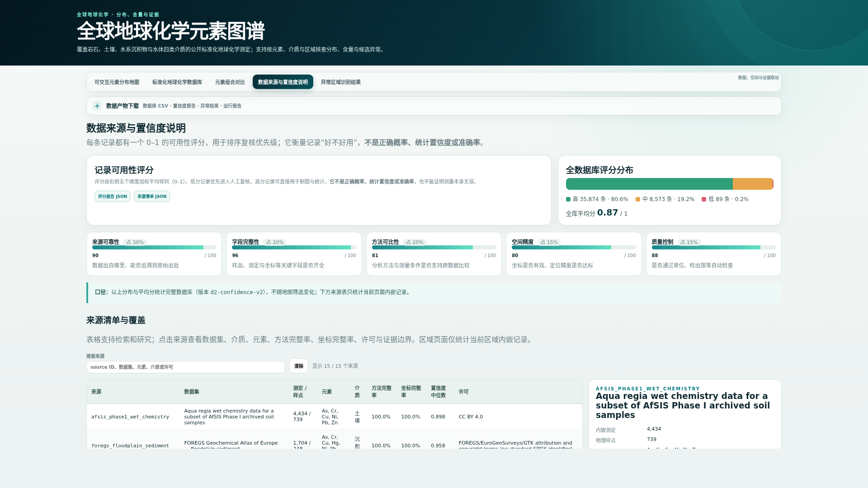Screen dimensions: 868x488
Task: Click the 物理样点 739 detail value
Action: [651, 439]
